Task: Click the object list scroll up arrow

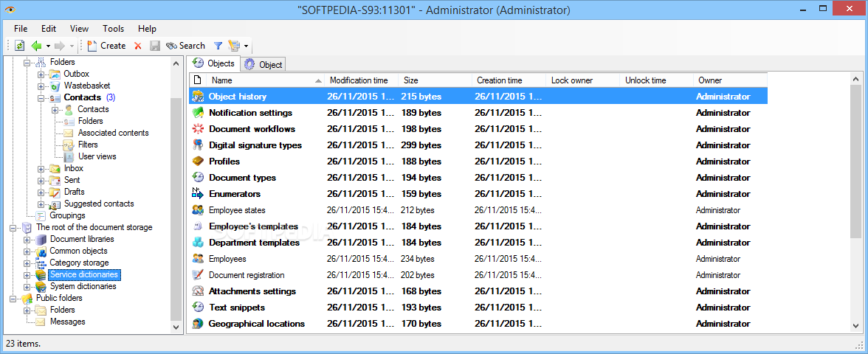Action: pos(857,78)
